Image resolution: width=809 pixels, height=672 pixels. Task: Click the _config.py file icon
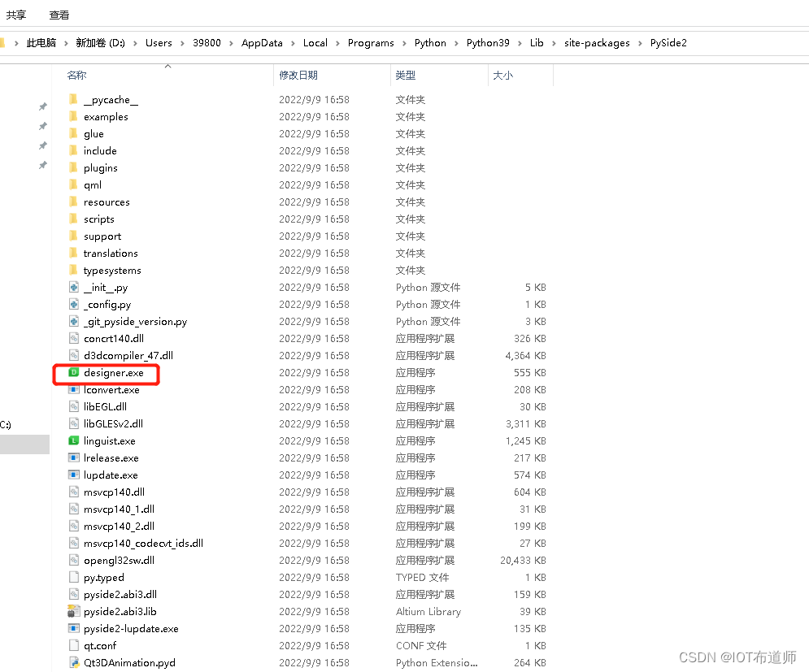click(x=74, y=304)
